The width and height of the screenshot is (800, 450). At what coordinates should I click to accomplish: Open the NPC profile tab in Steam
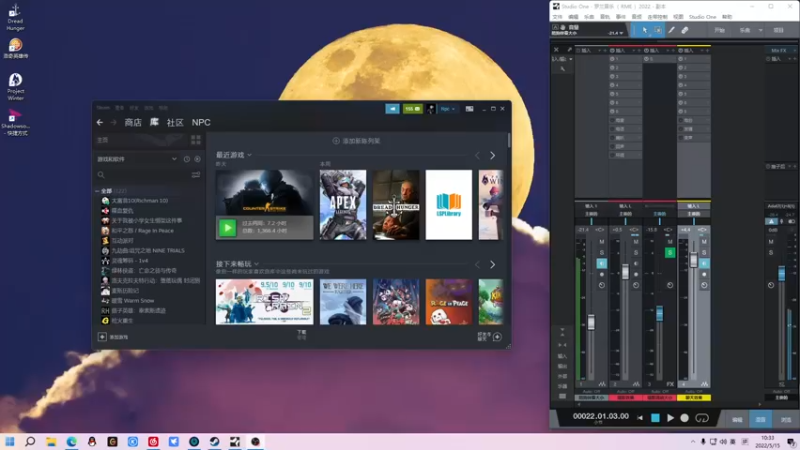pyautogui.click(x=201, y=122)
